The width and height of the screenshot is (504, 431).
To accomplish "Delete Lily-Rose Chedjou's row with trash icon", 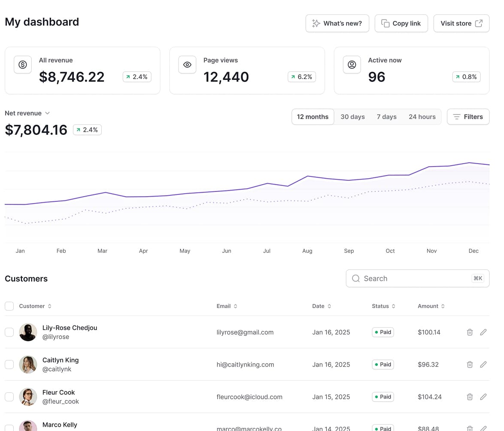I will [x=470, y=332].
